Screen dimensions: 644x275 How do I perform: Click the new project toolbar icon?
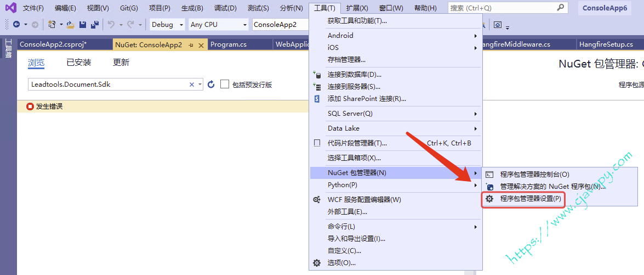coord(52,25)
